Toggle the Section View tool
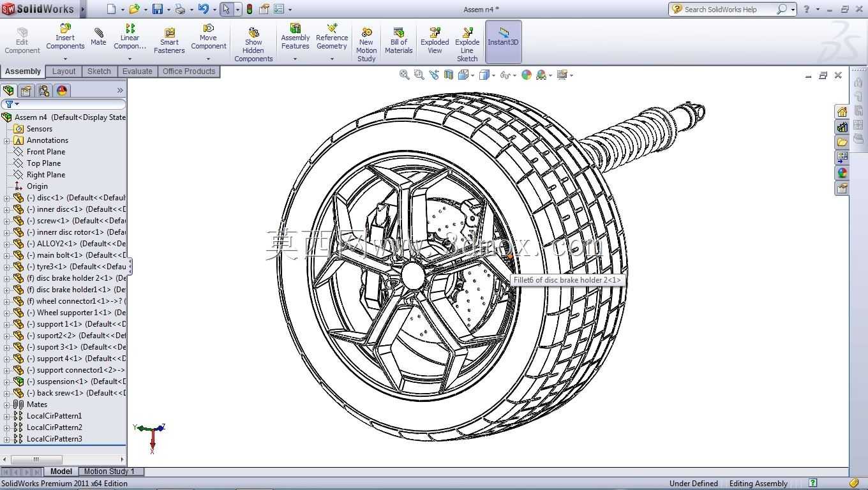This screenshot has height=490, width=868. click(449, 75)
